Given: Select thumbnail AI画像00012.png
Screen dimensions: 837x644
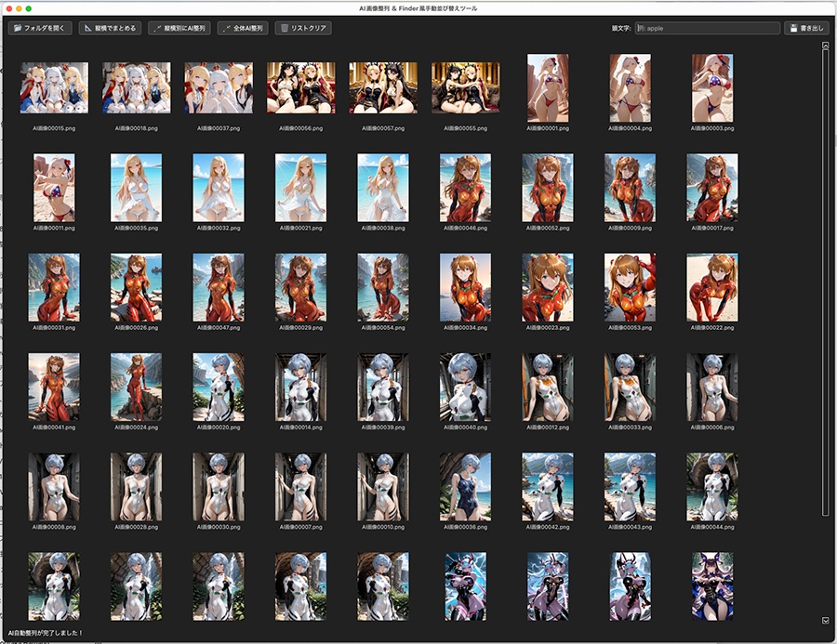Looking at the screenshot, I should (x=548, y=388).
